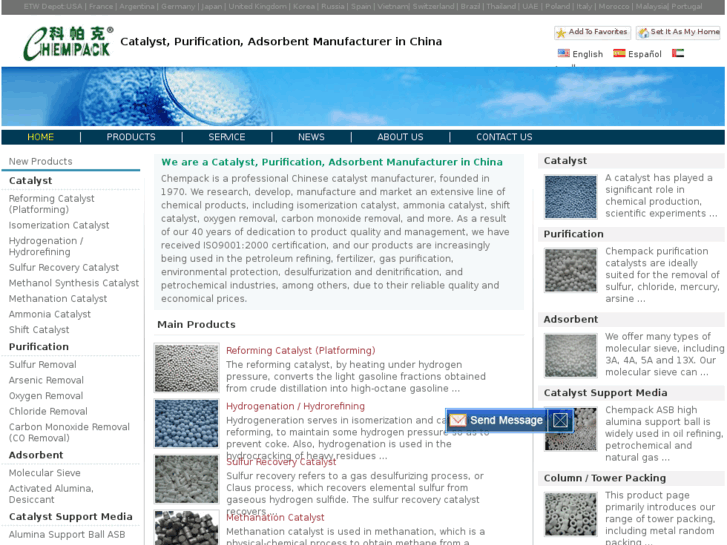Click the Adsorbent heading in left sidebar
The height and width of the screenshot is (545, 727).
click(36, 455)
